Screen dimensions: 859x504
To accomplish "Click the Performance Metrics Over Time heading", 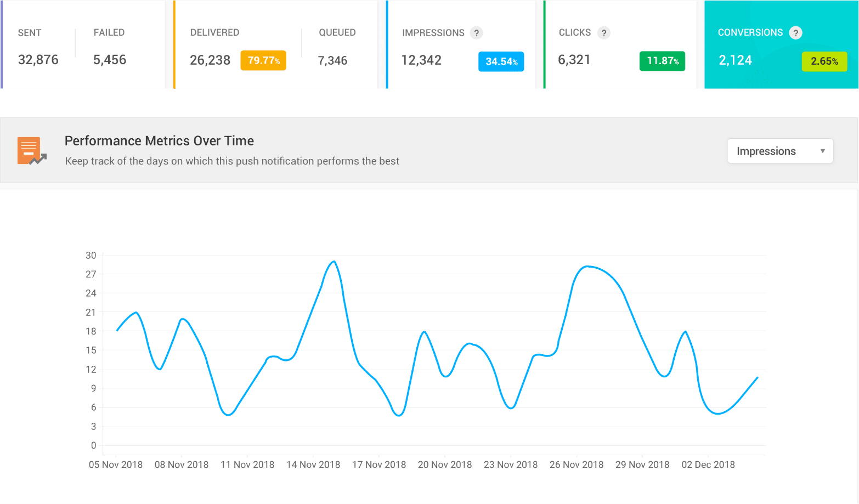I will (x=159, y=141).
